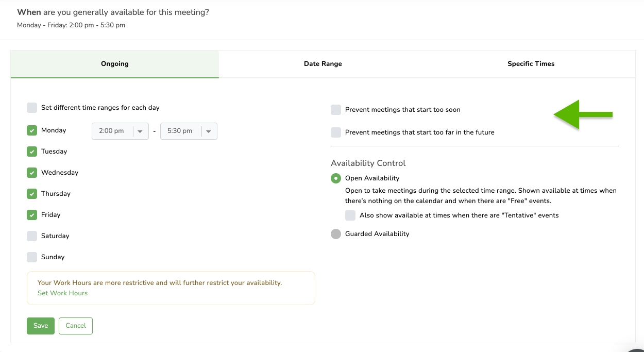Click the Save button
644x352 pixels.
coord(41,326)
